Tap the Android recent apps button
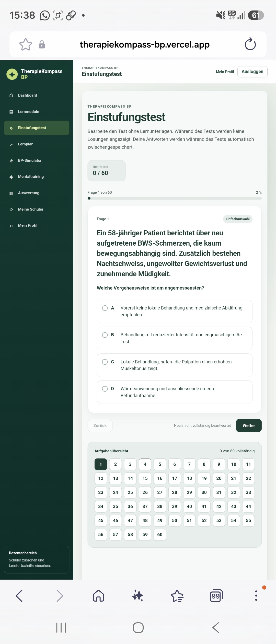The image size is (276, 644). coord(61,627)
